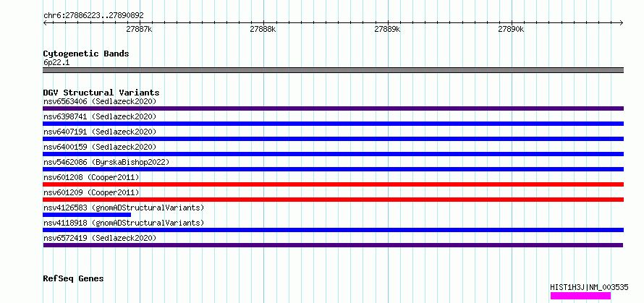This screenshot has width=644, height=303.
Task: Click the HIST1H3J|NM_003535 gene label
Action: tap(589, 287)
